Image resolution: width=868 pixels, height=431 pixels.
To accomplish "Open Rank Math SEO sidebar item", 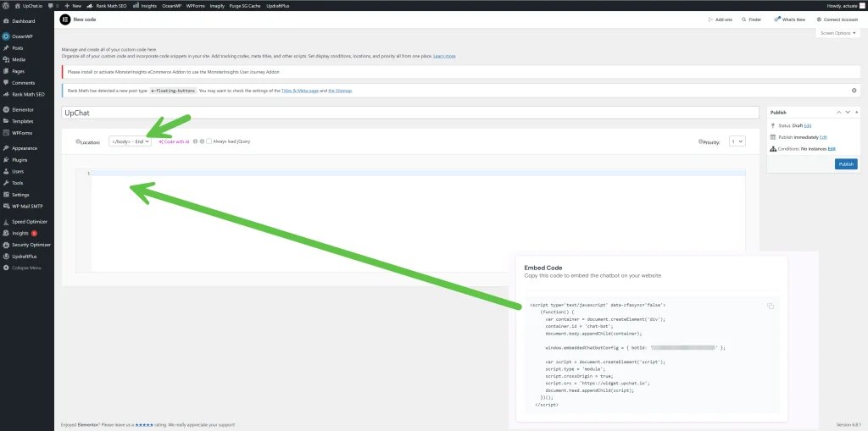I will coord(27,95).
